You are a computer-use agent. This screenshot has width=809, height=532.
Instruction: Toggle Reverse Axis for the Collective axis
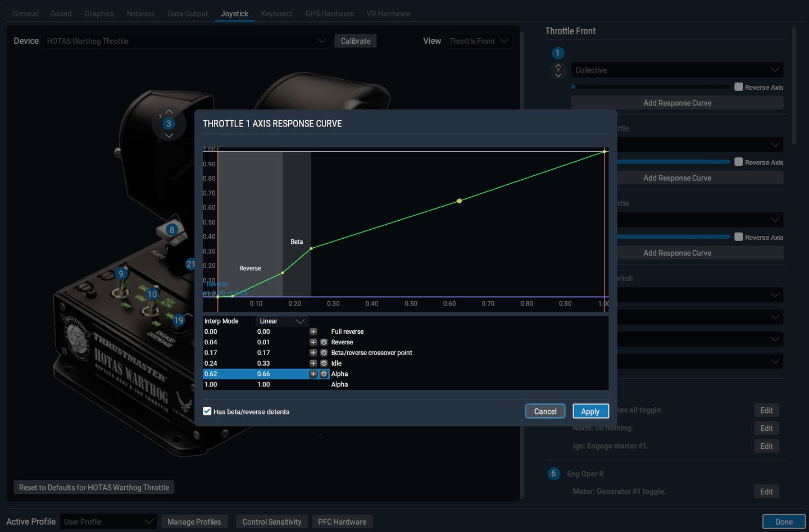pyautogui.click(x=739, y=87)
